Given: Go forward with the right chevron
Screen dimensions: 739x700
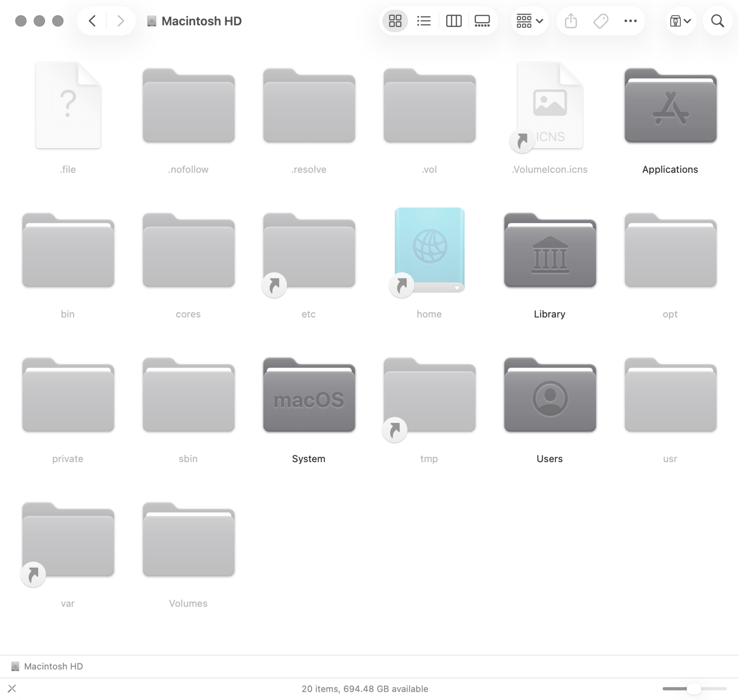Looking at the screenshot, I should 121,21.
